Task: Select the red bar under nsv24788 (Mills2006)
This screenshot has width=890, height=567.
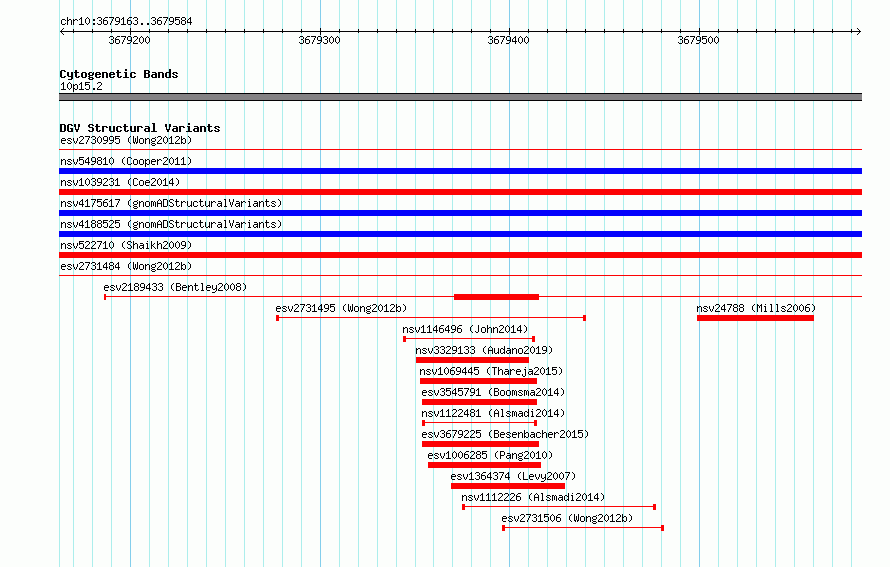Action: coord(755,318)
